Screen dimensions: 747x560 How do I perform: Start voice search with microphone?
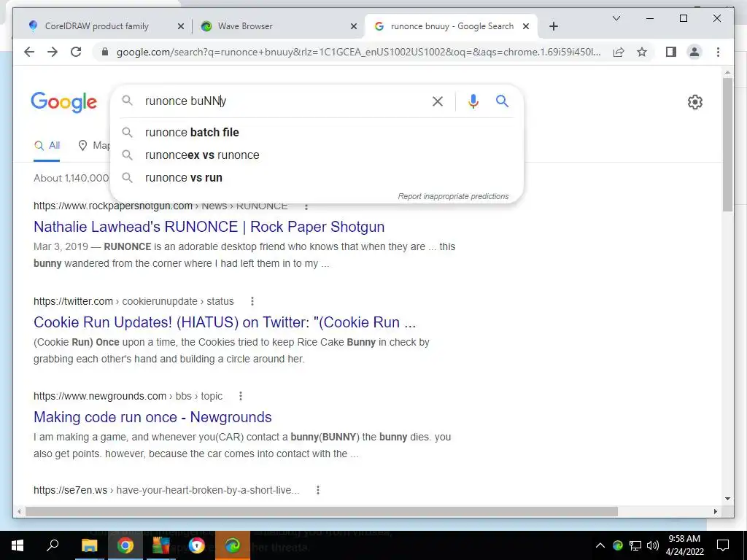point(473,101)
